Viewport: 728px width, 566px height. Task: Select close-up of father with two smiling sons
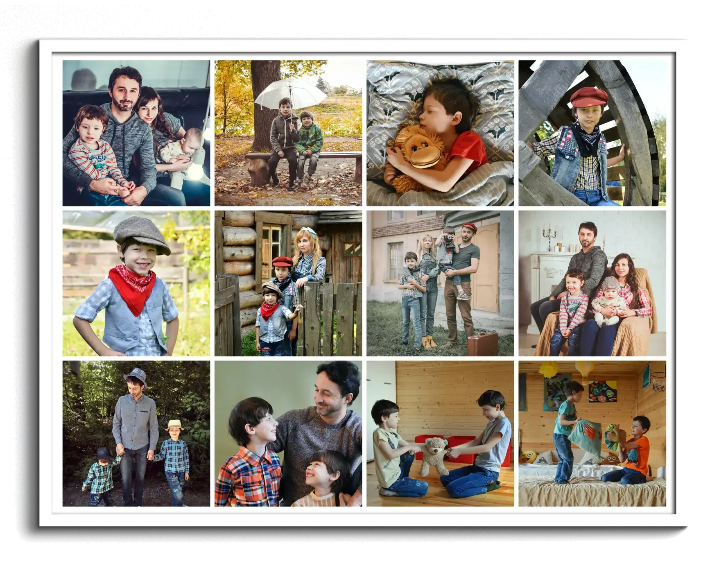click(x=288, y=433)
